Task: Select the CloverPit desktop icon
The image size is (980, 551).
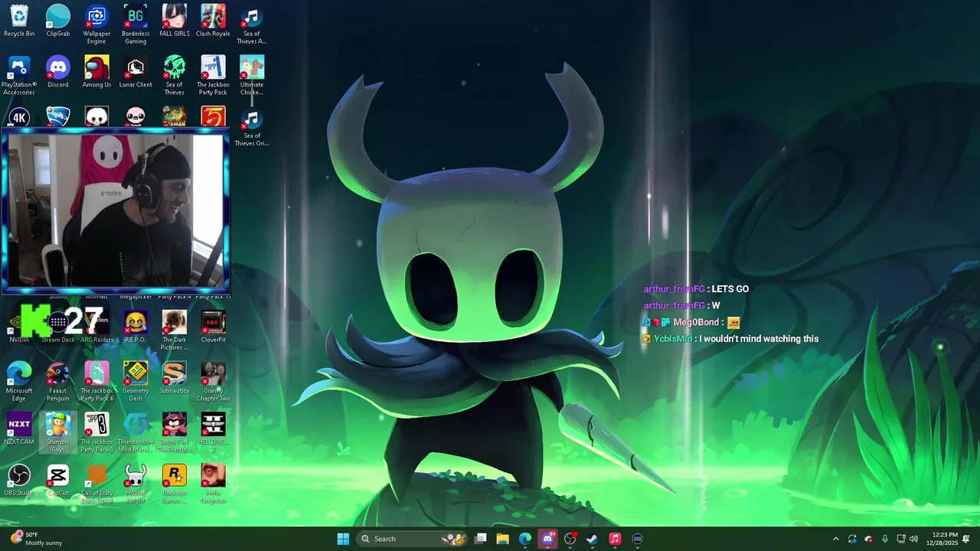Action: click(213, 327)
